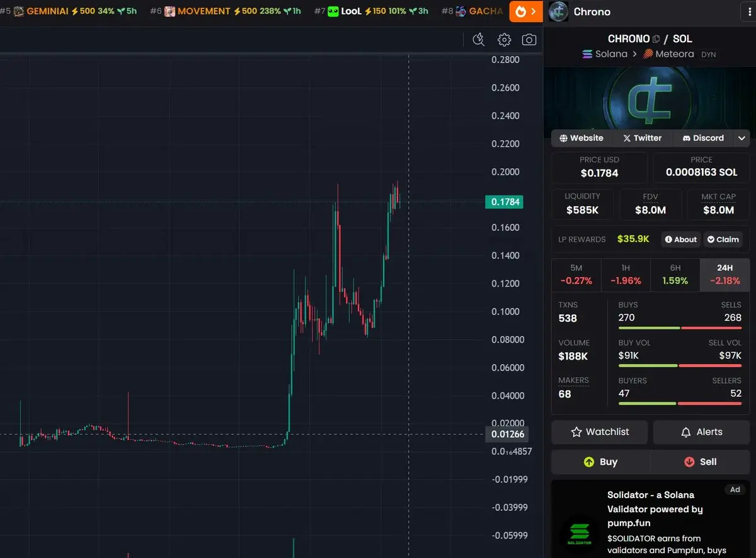This screenshot has height=558, width=756.
Task: Click the chart quick-search lightning magnifier icon
Action: click(479, 40)
